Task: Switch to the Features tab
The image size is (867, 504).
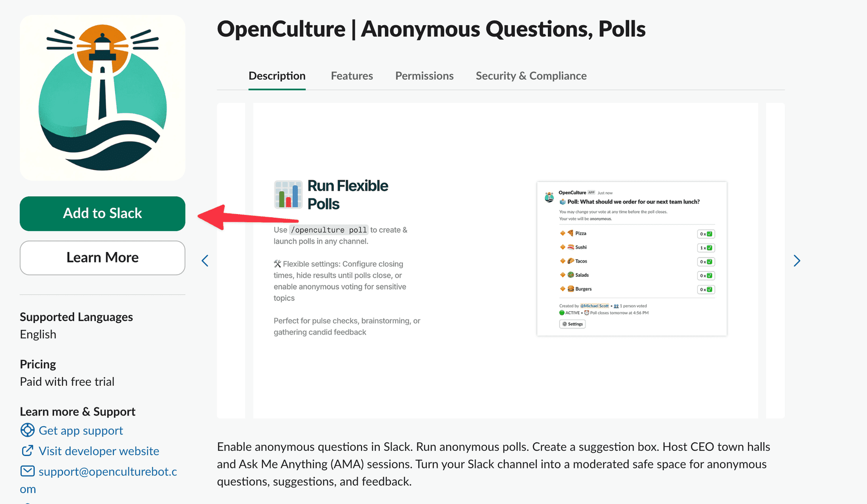Action: pos(352,76)
